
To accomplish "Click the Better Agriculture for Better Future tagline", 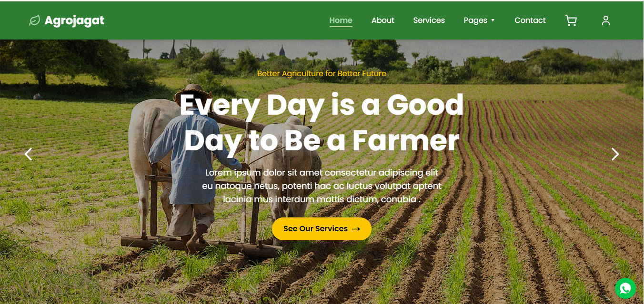I will point(322,74).
